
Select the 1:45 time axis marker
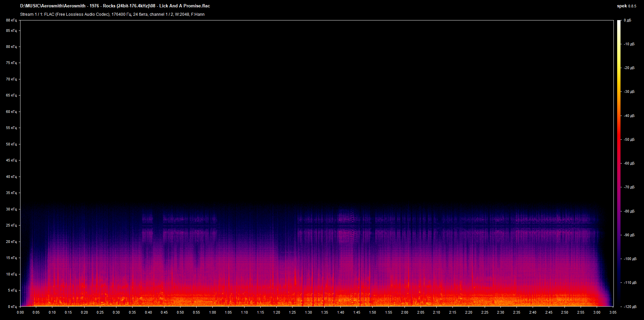pos(357,312)
